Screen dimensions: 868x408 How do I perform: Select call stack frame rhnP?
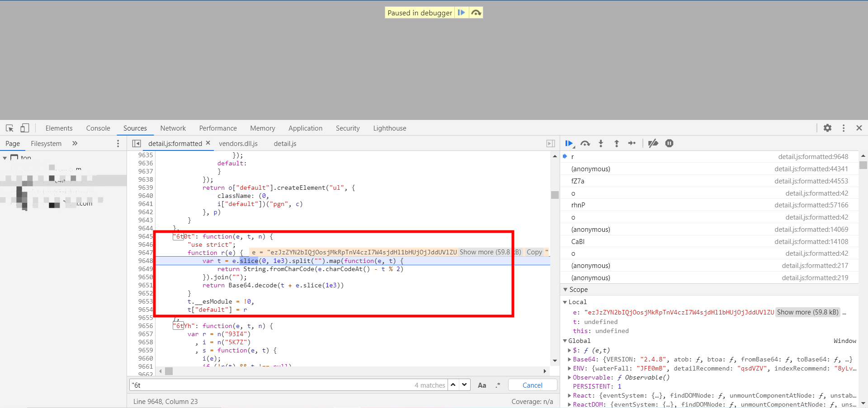click(709, 205)
